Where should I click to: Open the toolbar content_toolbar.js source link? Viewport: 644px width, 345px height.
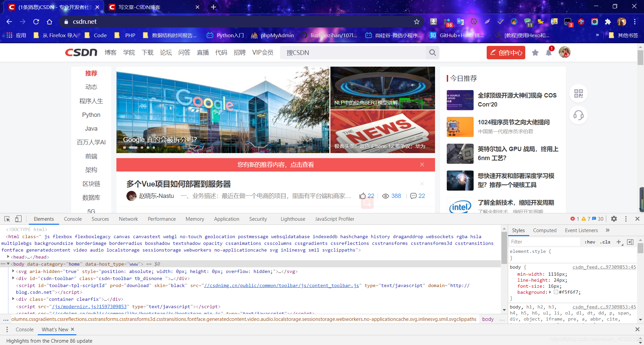tap(282, 285)
